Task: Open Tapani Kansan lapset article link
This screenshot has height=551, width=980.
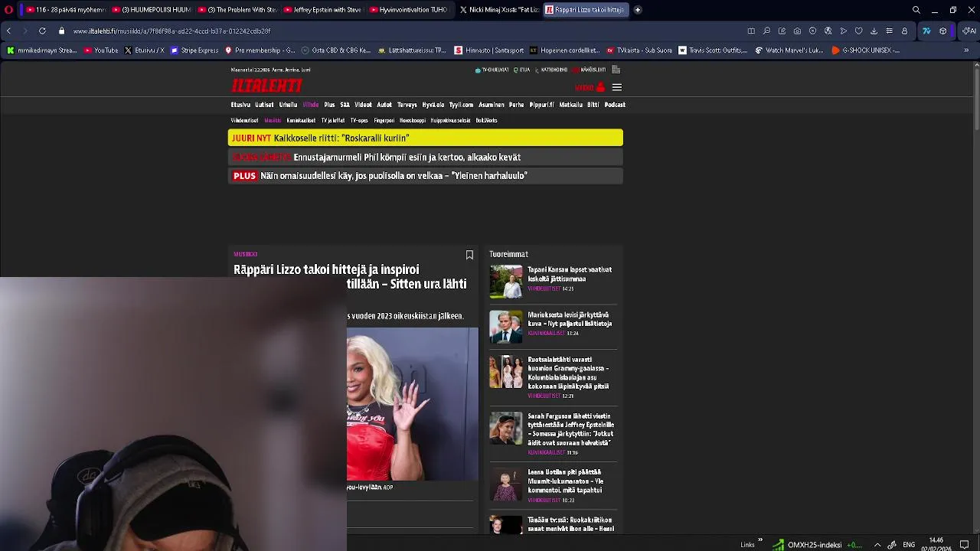Action: (x=570, y=274)
